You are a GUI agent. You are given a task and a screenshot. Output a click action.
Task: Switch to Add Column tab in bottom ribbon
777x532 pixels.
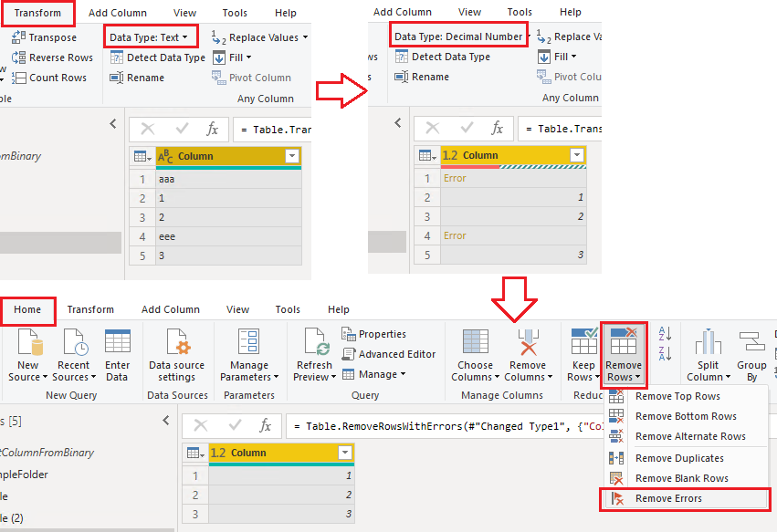[171, 309]
